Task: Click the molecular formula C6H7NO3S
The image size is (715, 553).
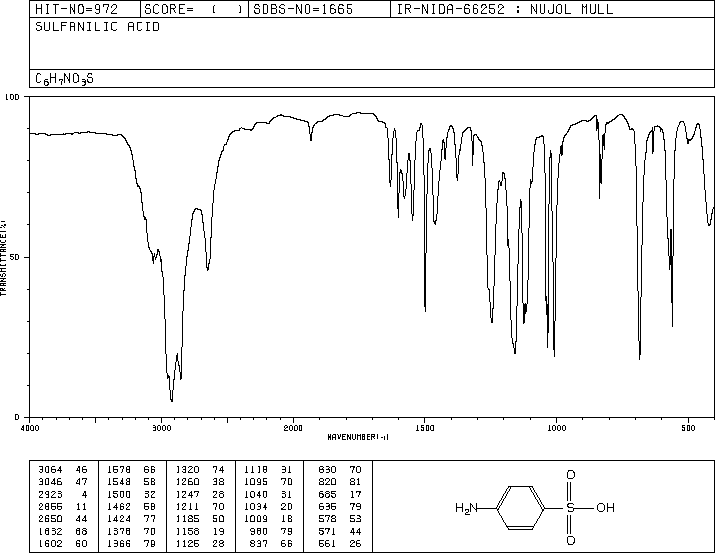Action: pyautogui.click(x=64, y=79)
